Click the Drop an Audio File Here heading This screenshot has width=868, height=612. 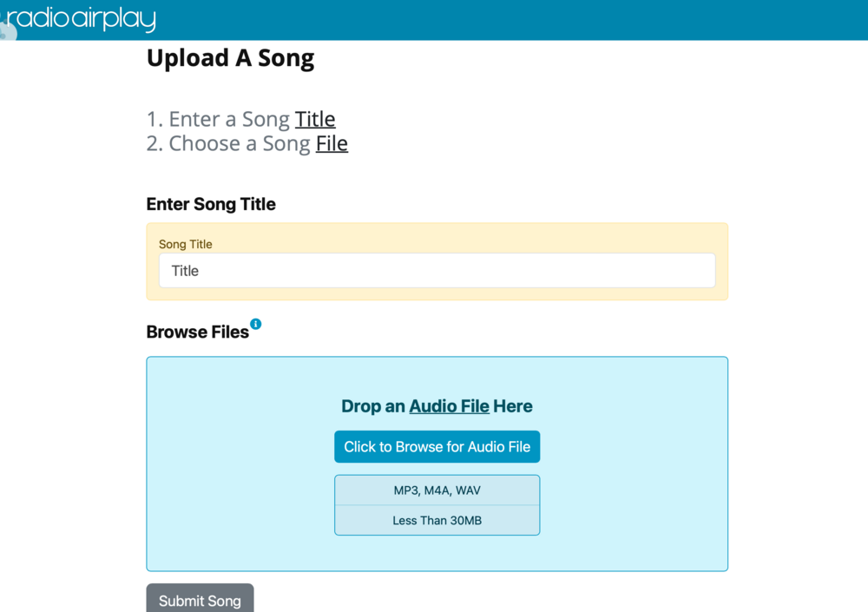(x=437, y=406)
